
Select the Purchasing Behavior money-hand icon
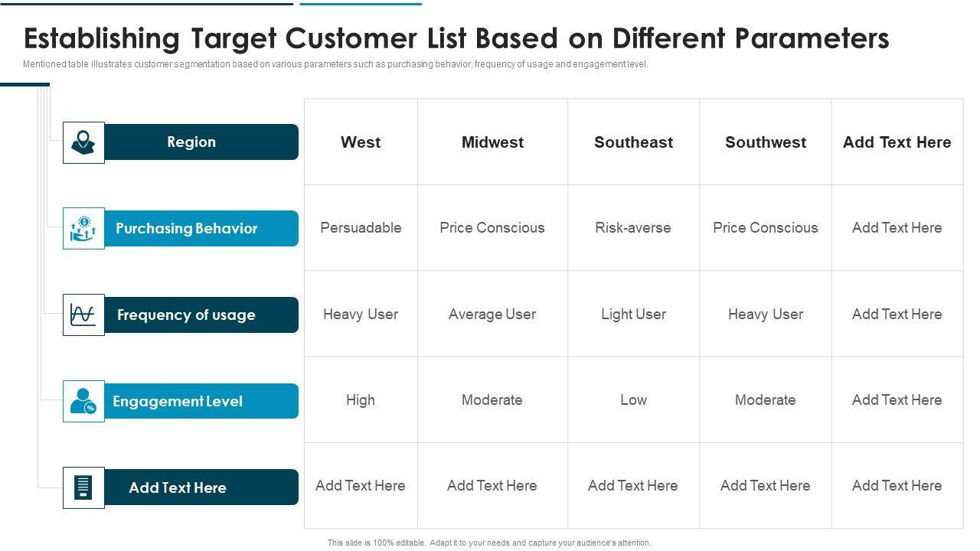pos(83,228)
